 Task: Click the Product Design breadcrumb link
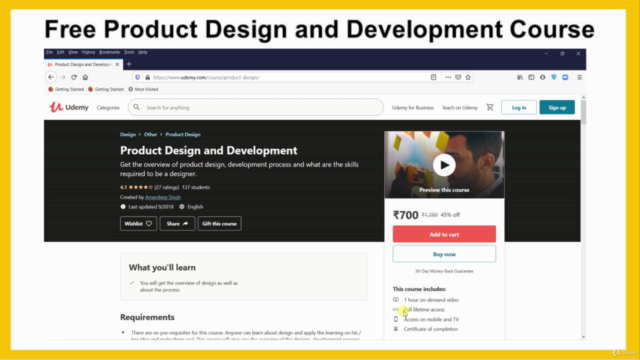point(183,134)
